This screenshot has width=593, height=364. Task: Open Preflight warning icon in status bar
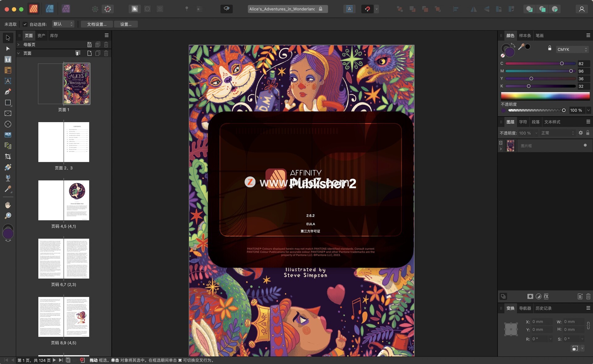tap(82, 360)
